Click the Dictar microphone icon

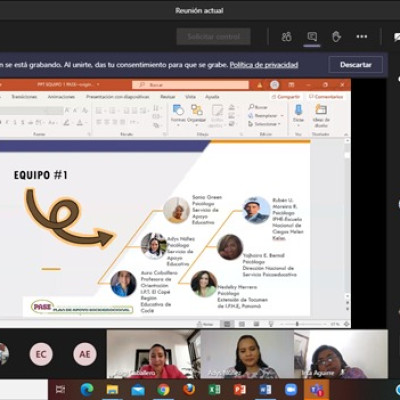coord(298,113)
